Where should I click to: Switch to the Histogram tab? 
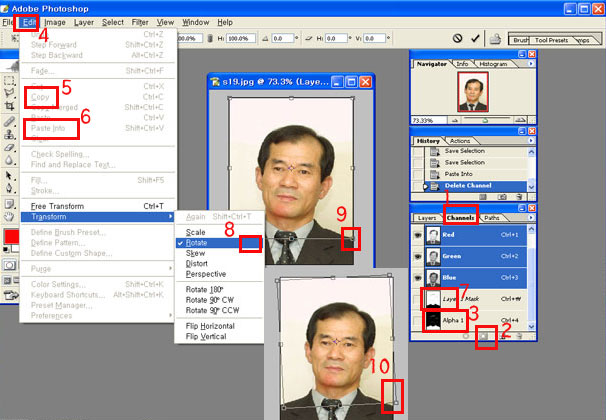point(493,64)
